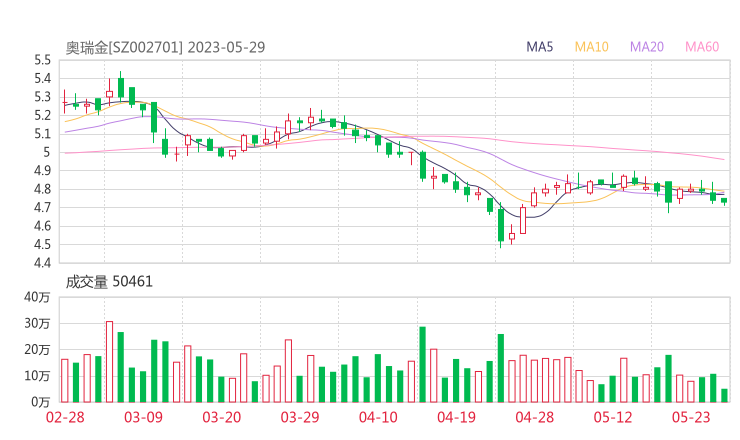Click the 4.4 price axis label

[41, 264]
